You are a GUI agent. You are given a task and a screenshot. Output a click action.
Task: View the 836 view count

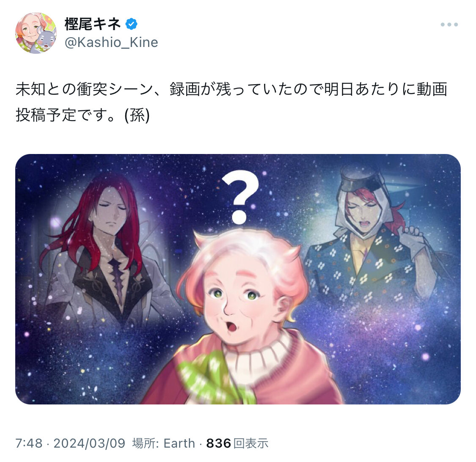[x=219, y=443]
